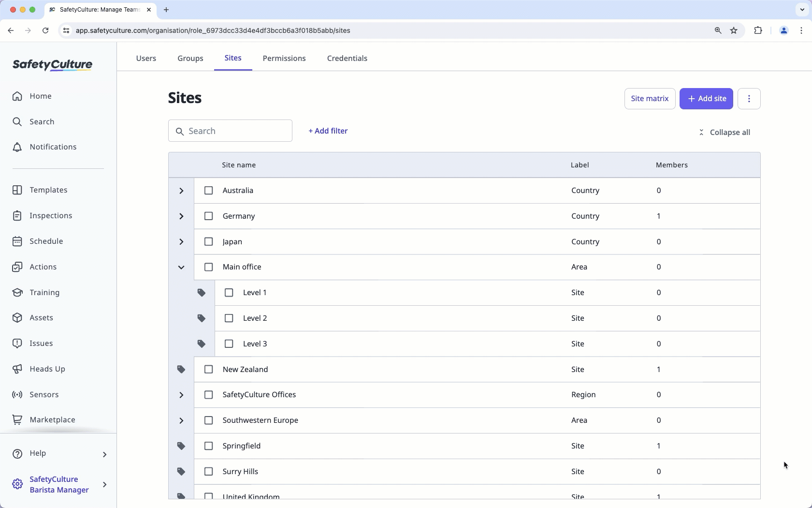
Task: Switch to the Users tab
Action: [x=146, y=58]
